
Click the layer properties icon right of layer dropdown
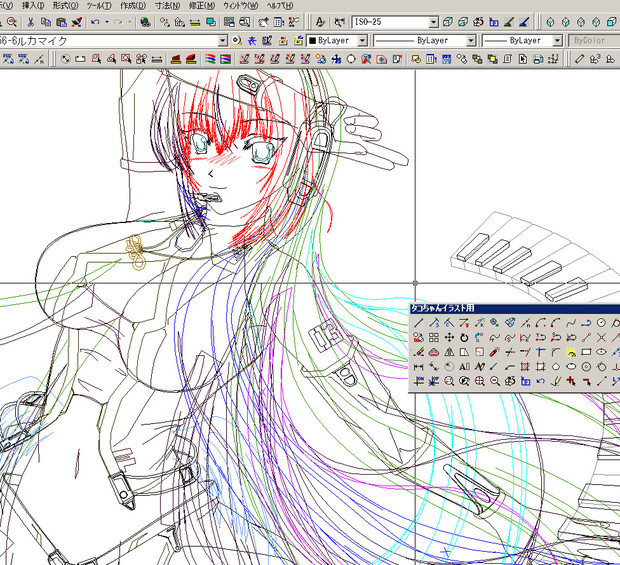tap(236, 40)
